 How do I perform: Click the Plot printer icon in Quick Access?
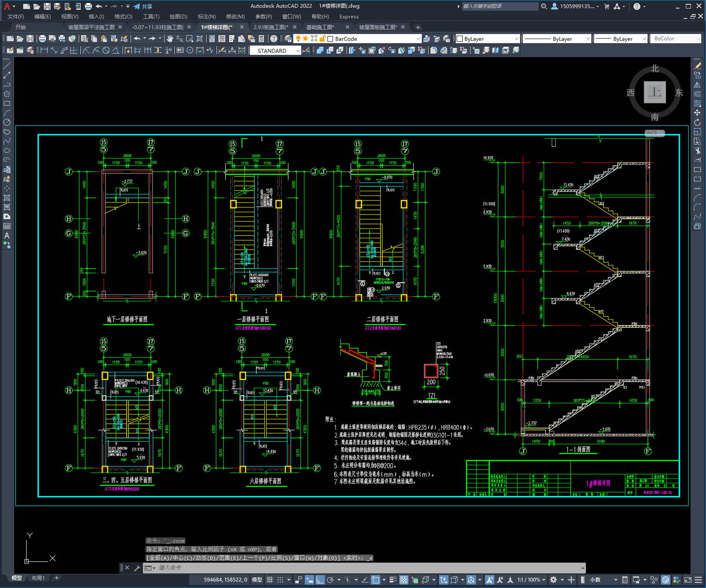88,6
